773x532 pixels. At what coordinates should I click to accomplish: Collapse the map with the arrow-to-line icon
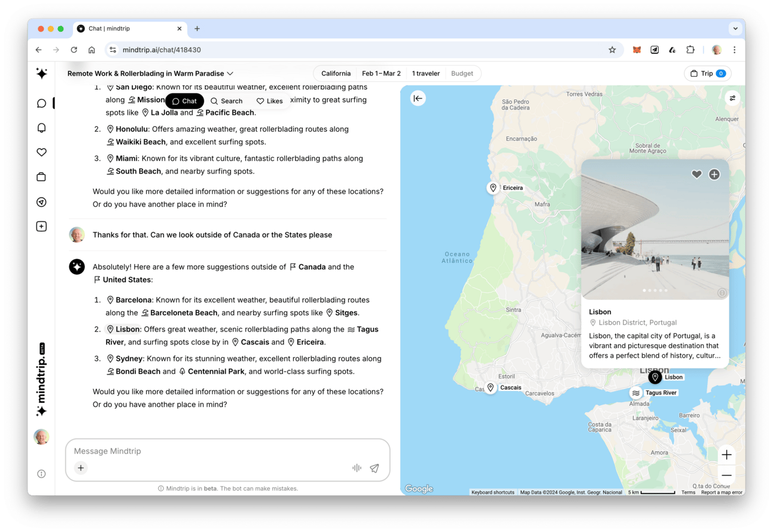[x=418, y=98]
